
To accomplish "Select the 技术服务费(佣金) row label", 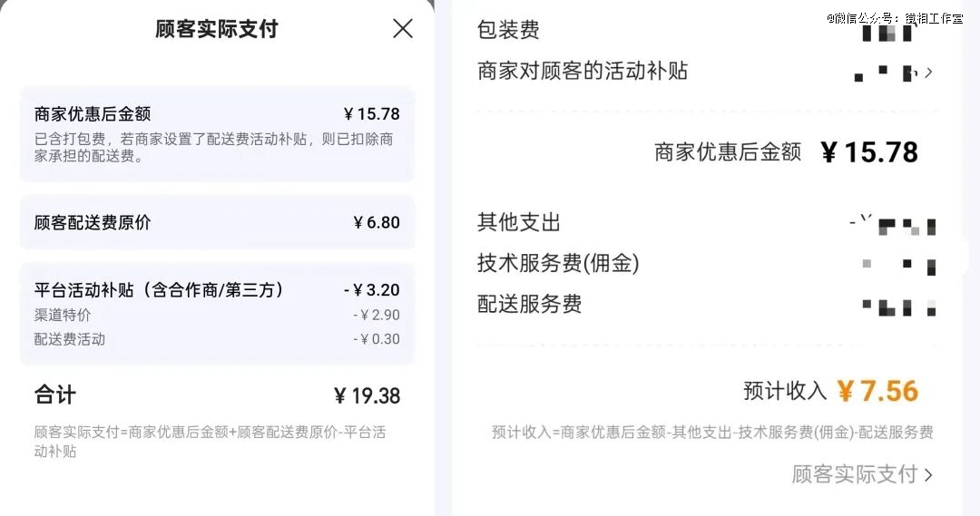I will click(558, 263).
